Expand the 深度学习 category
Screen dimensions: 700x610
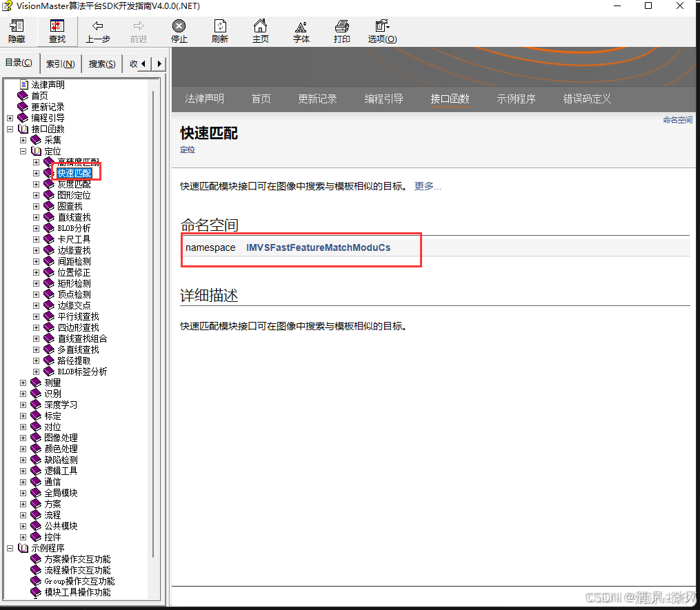pyautogui.click(x=23, y=404)
